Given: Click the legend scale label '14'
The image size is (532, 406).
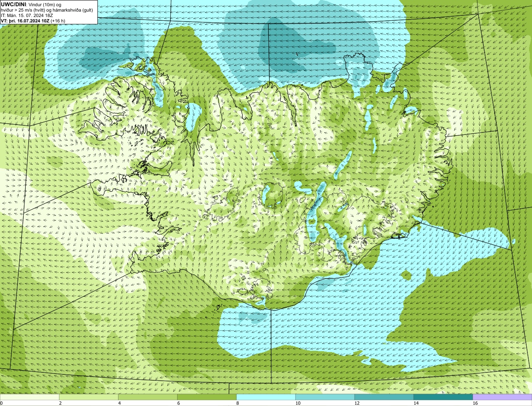Looking at the screenshot, I should coord(416,403).
